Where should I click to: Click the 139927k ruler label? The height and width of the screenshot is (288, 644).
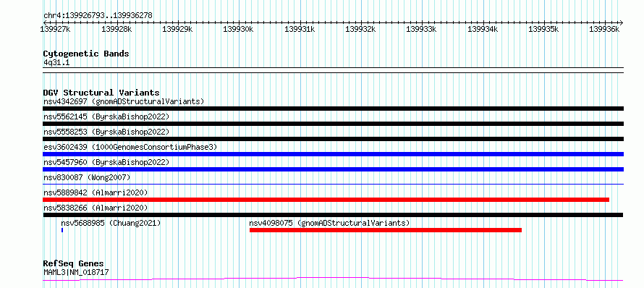(55, 30)
